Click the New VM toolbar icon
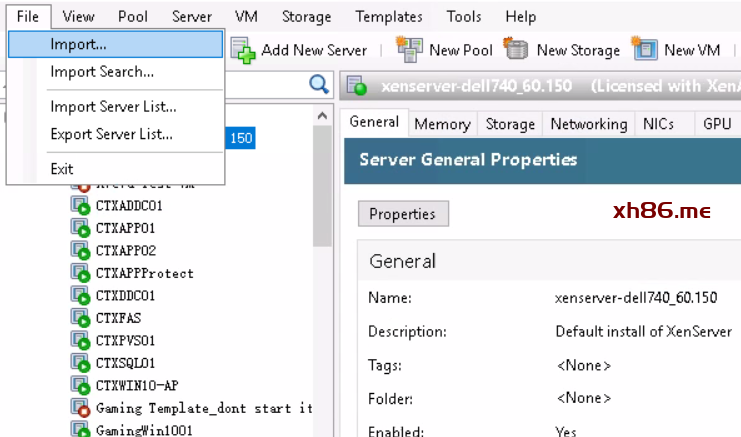The image size is (741, 437). (645, 49)
